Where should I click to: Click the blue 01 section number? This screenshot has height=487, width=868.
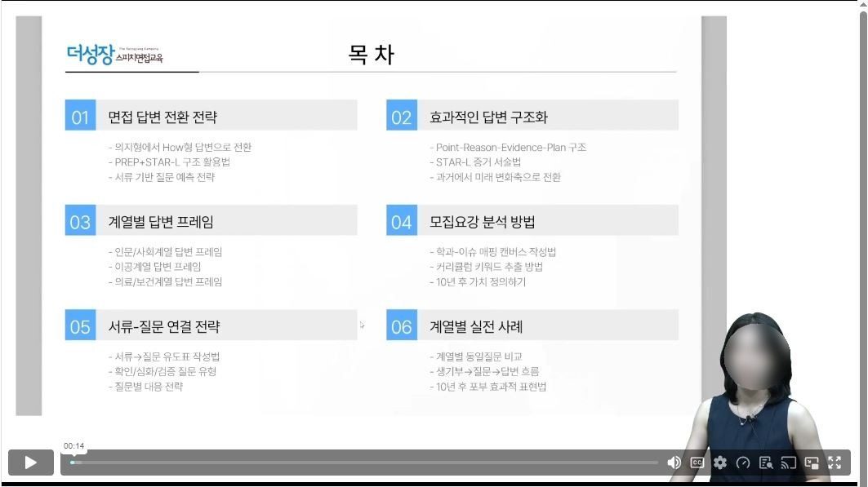(x=80, y=115)
